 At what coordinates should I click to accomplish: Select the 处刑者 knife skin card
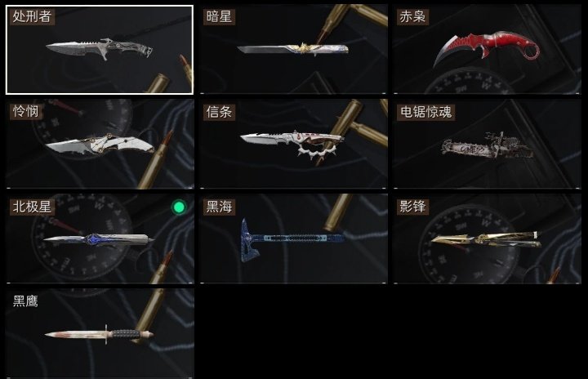pos(100,50)
